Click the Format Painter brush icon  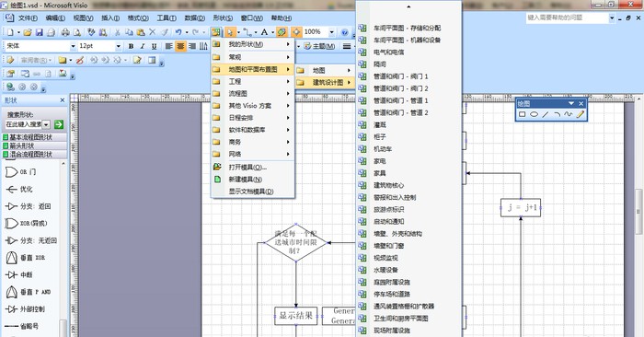coord(165,32)
